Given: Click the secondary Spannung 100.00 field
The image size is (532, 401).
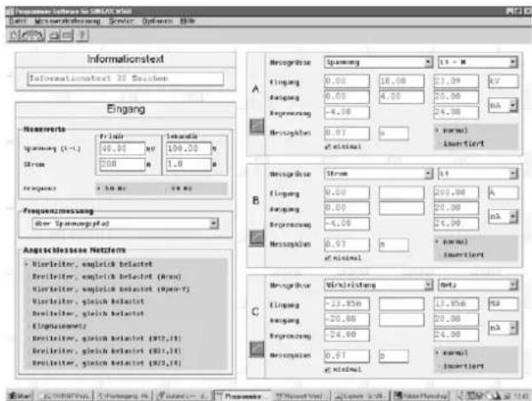Looking at the screenshot, I should tap(189, 148).
